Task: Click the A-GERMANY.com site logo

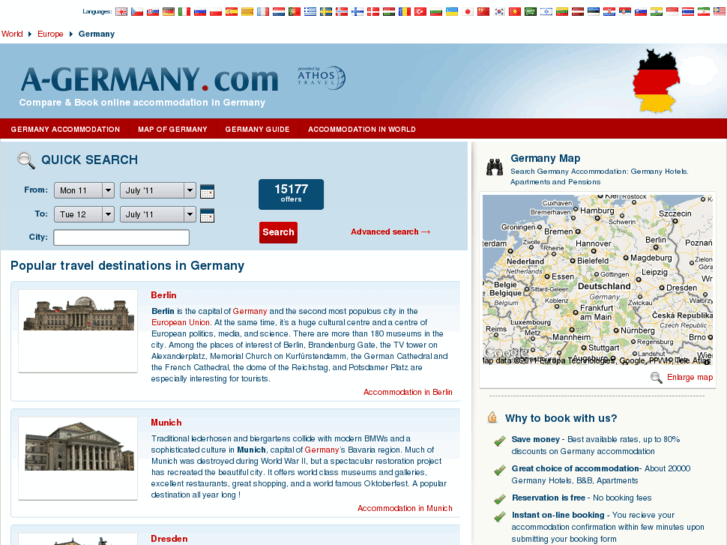Action: tap(149, 79)
